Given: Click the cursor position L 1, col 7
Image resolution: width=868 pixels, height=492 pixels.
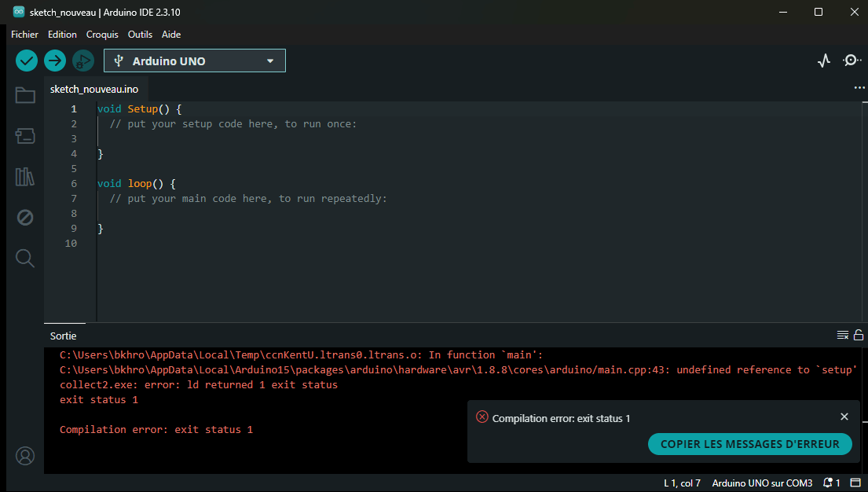Looking at the screenshot, I should pyautogui.click(x=683, y=483).
